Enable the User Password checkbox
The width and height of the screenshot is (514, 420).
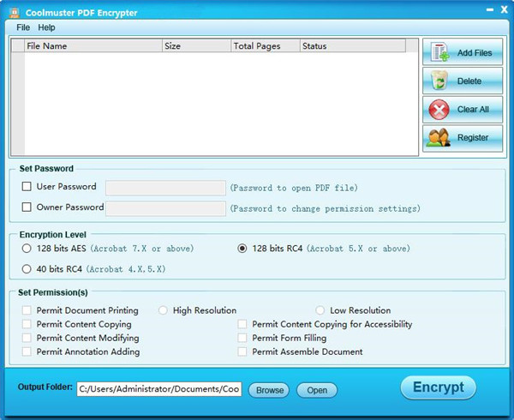[27, 186]
